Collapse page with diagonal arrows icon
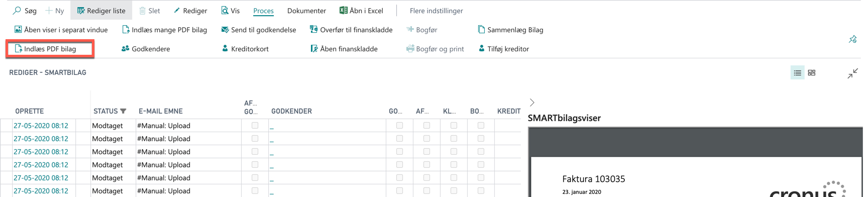Screen dimensions: 868x197 point(852,73)
